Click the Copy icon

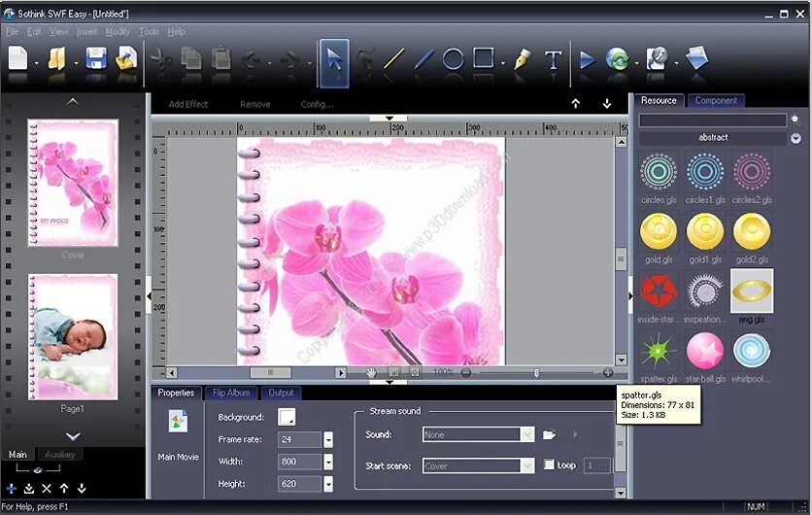click(191, 58)
